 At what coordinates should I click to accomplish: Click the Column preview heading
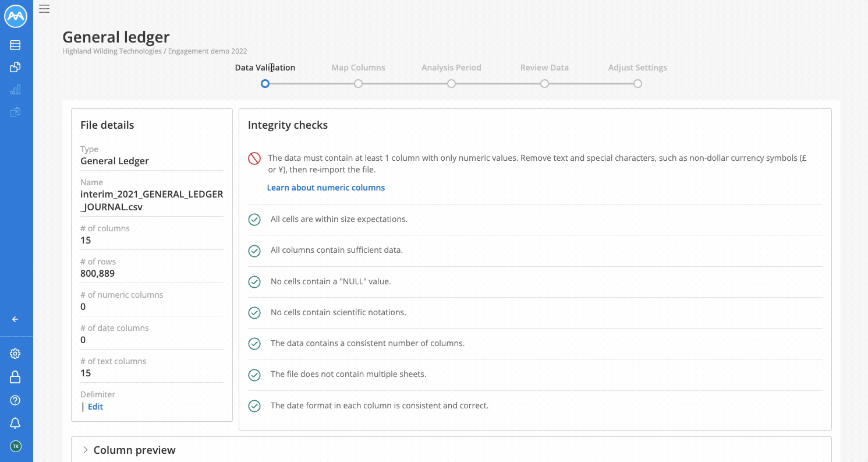[x=134, y=450]
